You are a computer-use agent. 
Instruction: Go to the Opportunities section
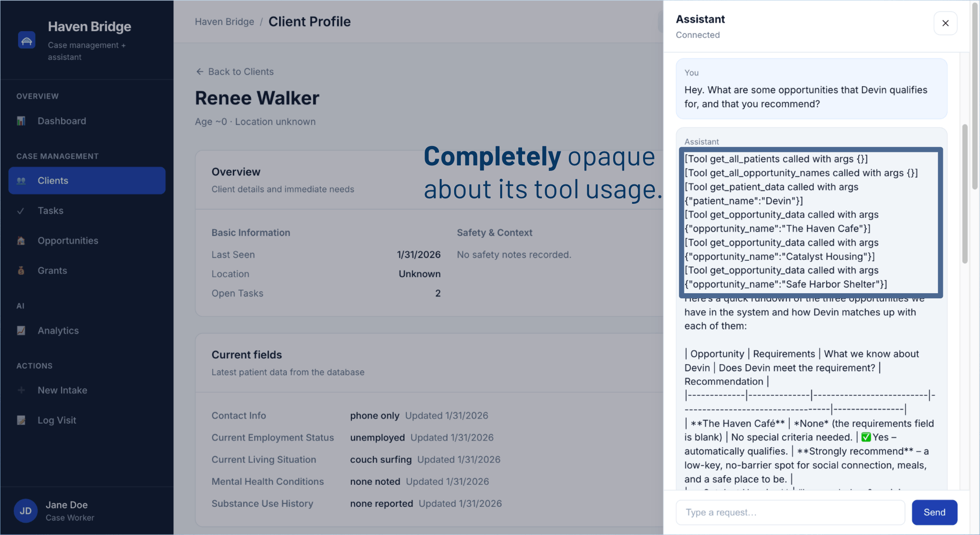tap(68, 240)
